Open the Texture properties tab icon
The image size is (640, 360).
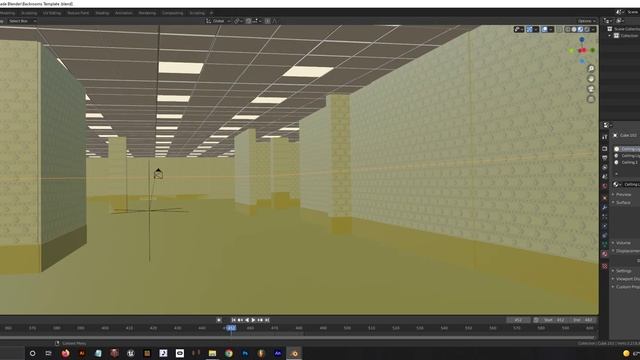coord(604,266)
